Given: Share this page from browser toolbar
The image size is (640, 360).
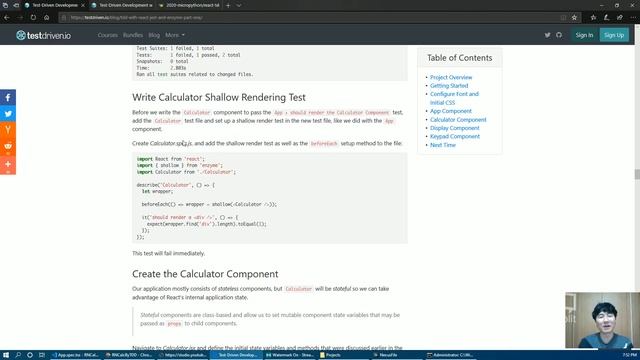Looking at the screenshot, I should point(620,18).
